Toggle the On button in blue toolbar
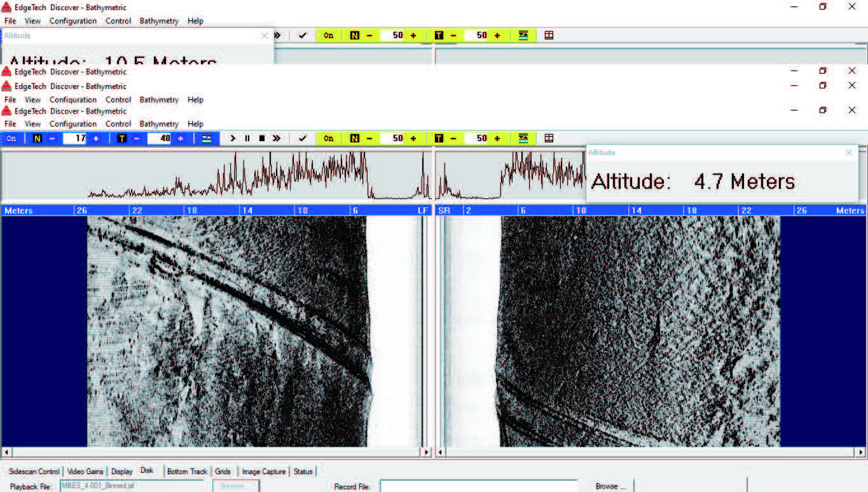868x492 pixels. pos(11,139)
